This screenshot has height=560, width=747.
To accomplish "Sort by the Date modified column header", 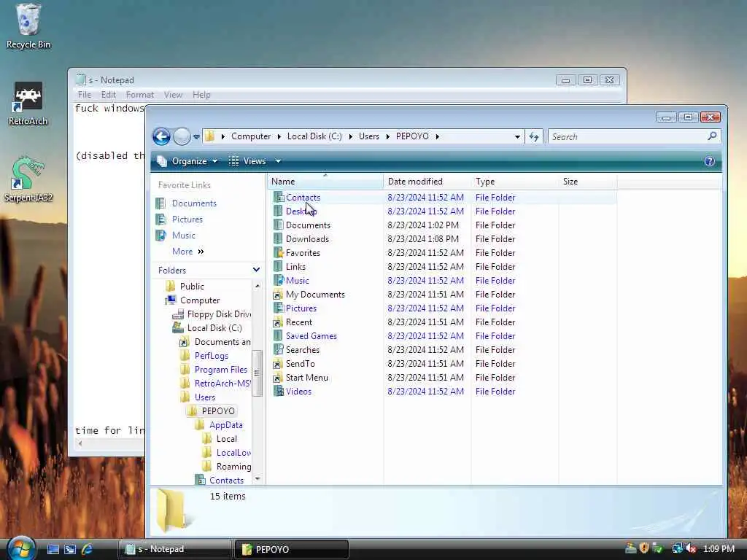I will (427, 182).
